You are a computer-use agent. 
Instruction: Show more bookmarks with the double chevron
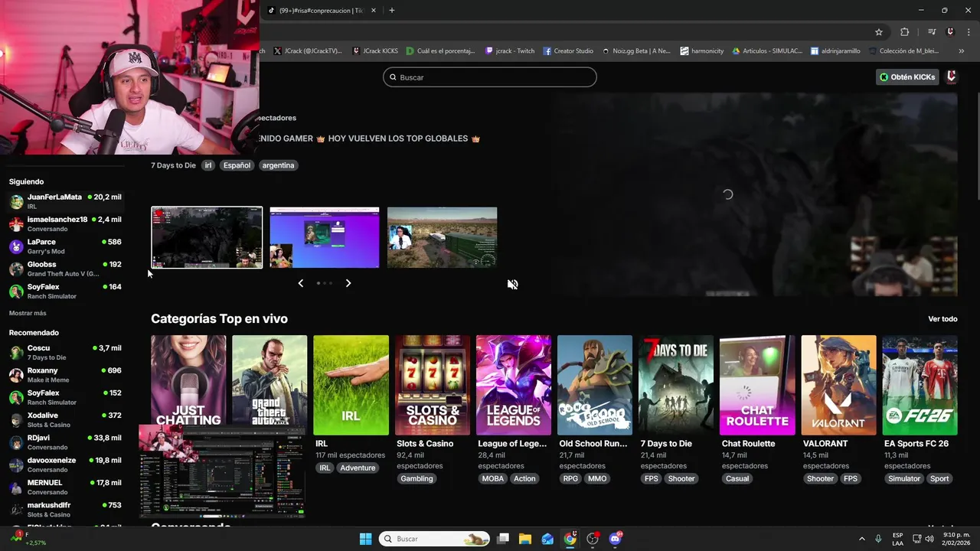pyautogui.click(x=961, y=51)
